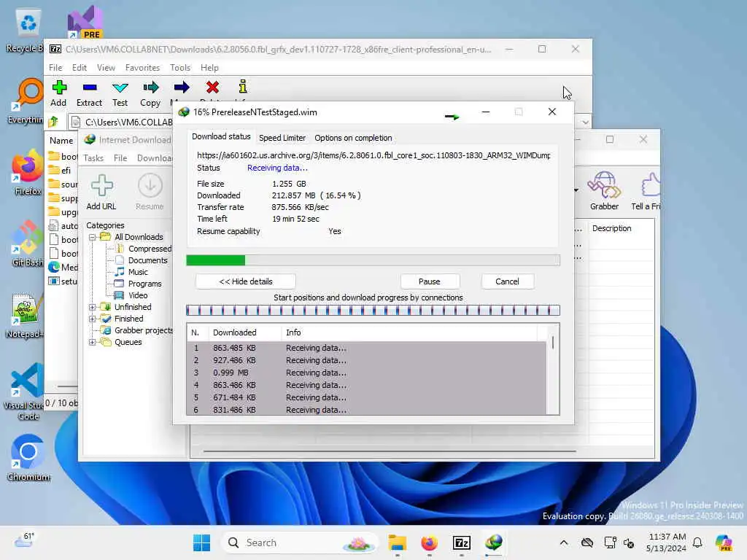Click the taskbar Search box
This screenshot has width=747, height=560.
click(x=300, y=542)
